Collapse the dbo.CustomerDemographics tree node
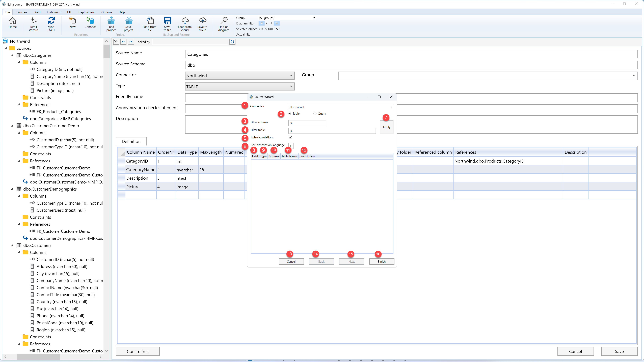The image size is (644, 362). coord(12,189)
